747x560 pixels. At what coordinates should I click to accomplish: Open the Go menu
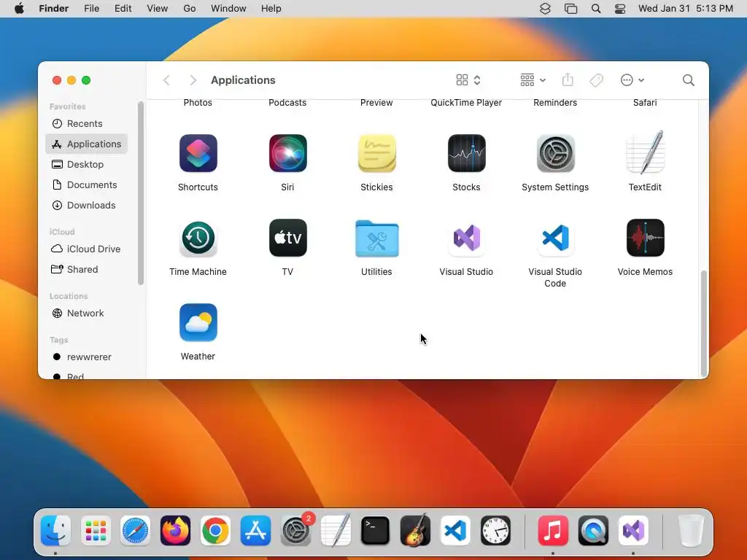click(190, 9)
